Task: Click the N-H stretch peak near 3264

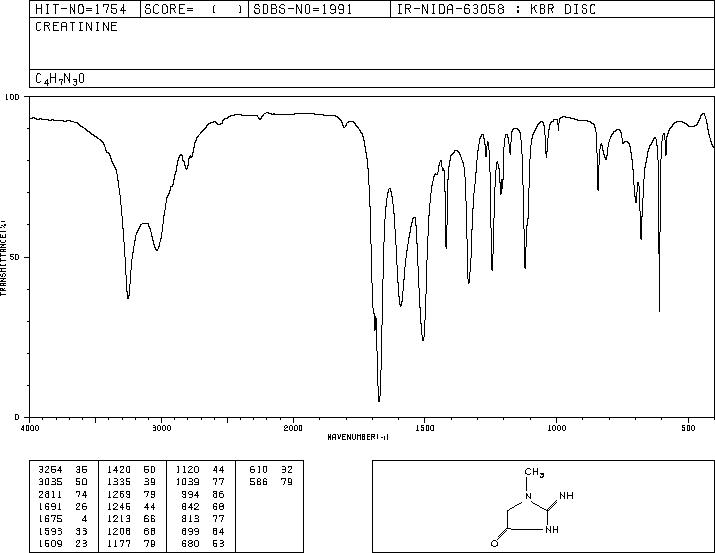Action: tap(128, 296)
